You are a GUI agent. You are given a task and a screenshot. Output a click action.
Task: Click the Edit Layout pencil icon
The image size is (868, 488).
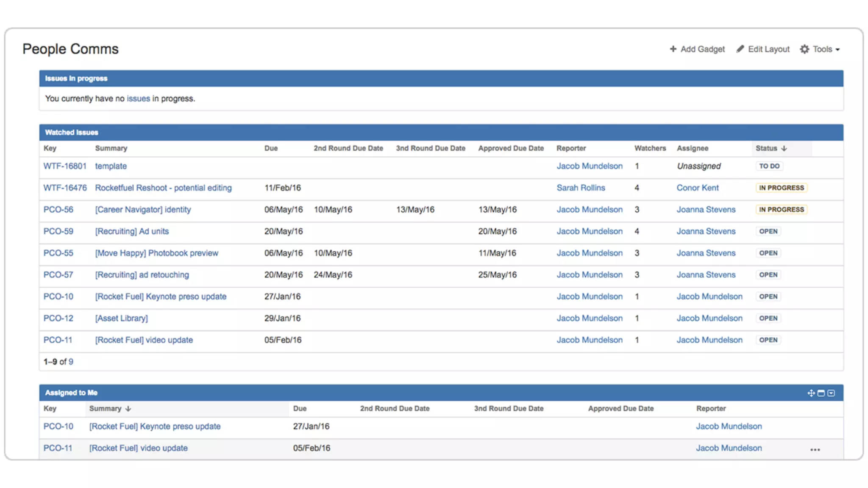pyautogui.click(x=740, y=49)
